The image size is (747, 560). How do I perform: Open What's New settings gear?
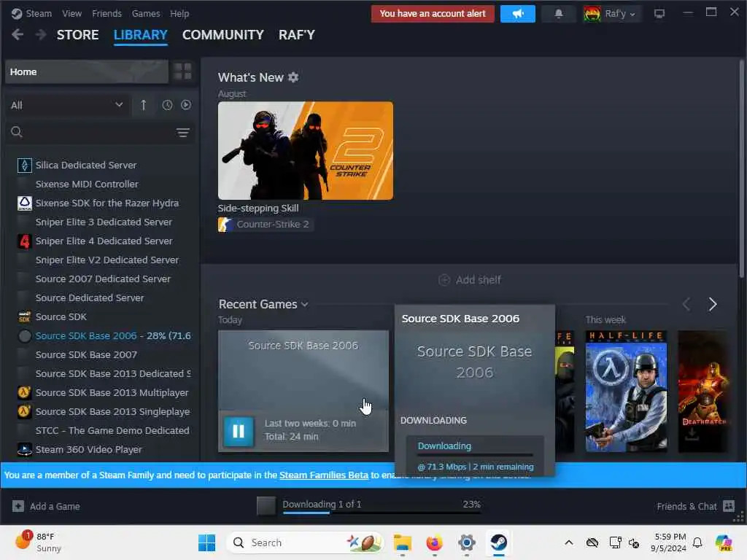(293, 77)
